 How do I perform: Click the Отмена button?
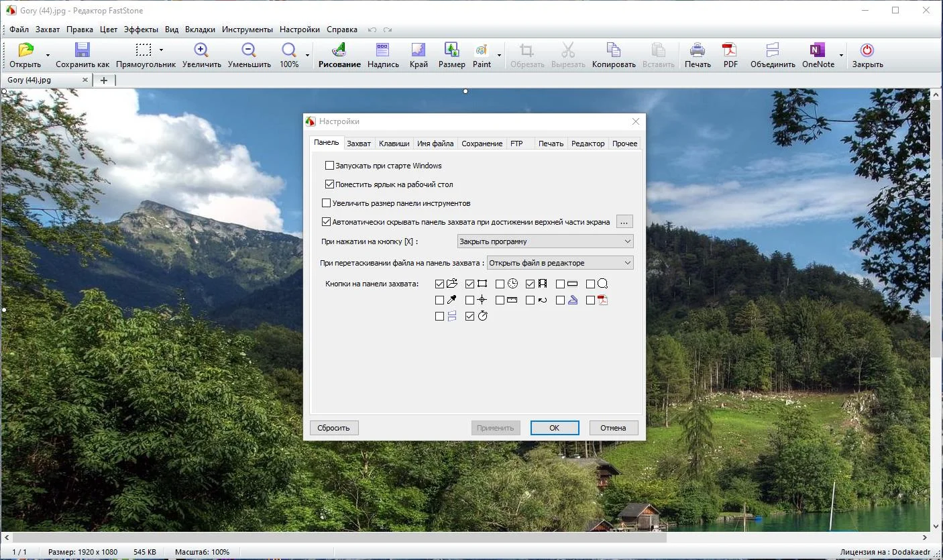pos(614,428)
